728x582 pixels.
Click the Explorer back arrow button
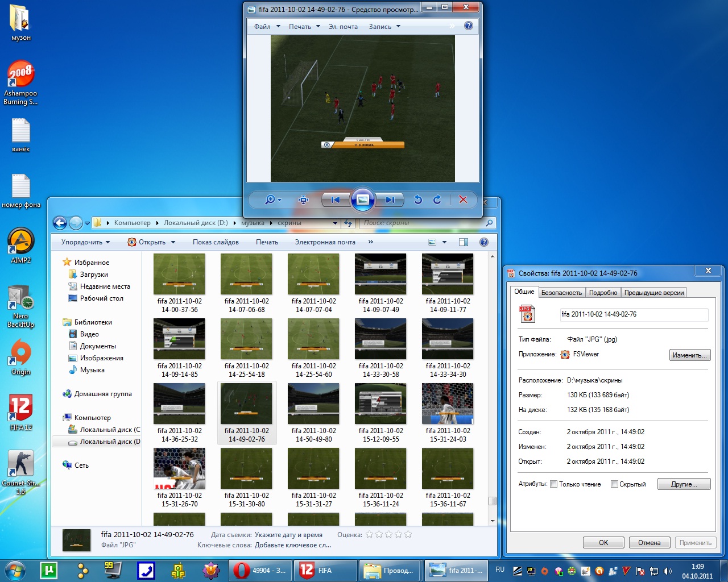pyautogui.click(x=60, y=223)
